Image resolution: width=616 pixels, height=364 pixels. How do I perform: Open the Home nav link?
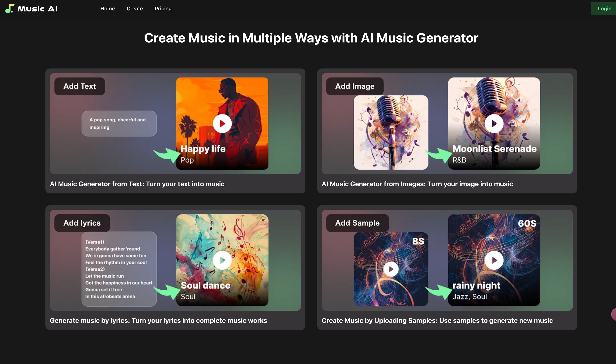(107, 9)
